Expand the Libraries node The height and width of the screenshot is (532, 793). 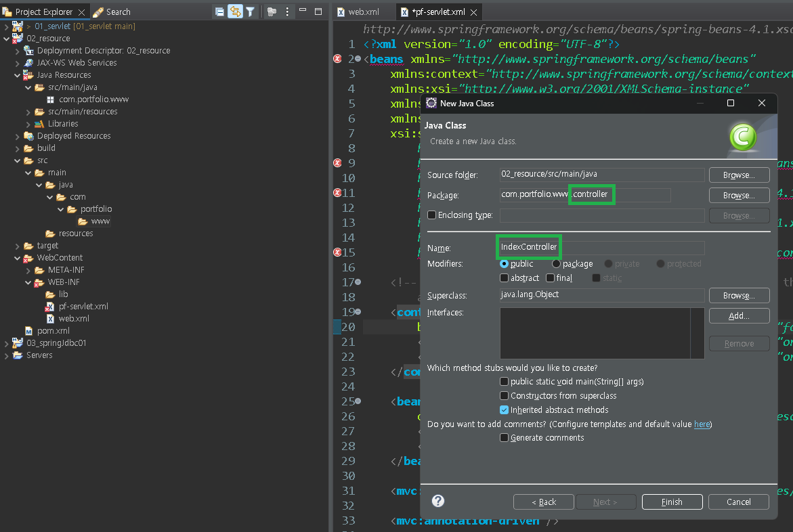coord(28,124)
